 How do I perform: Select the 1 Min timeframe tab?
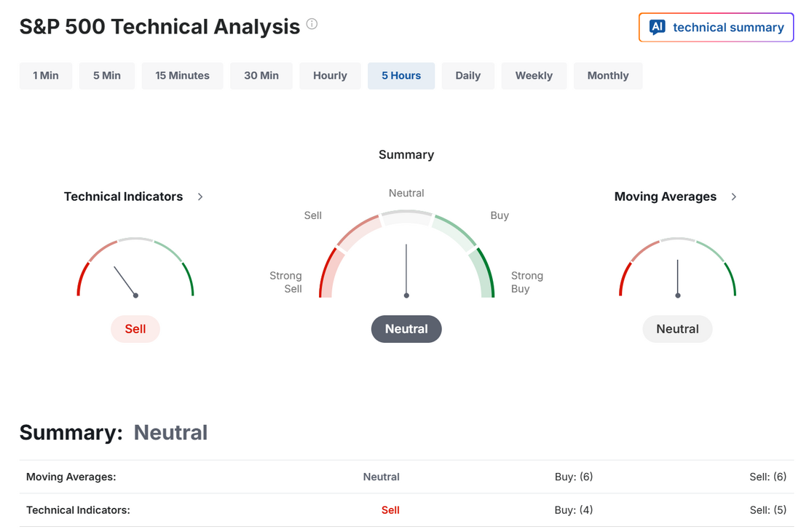coord(46,76)
